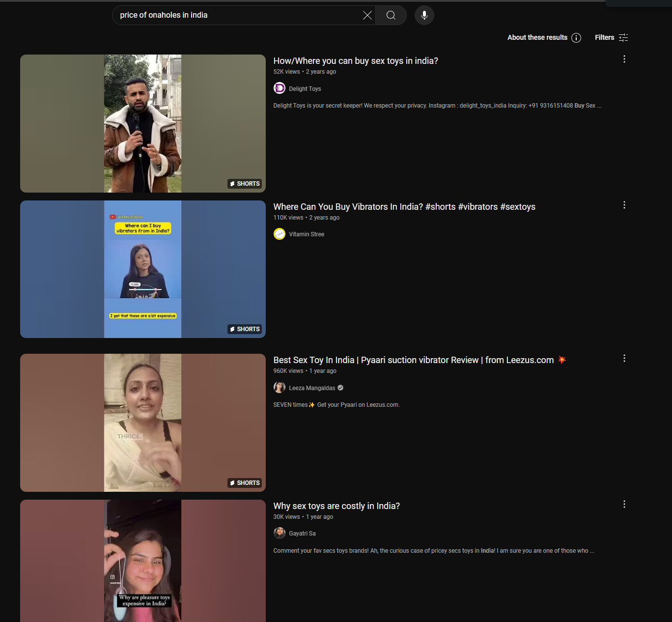The height and width of the screenshot is (622, 672).
Task: Open the Leeza Mangaldas channel name link
Action: coord(312,388)
